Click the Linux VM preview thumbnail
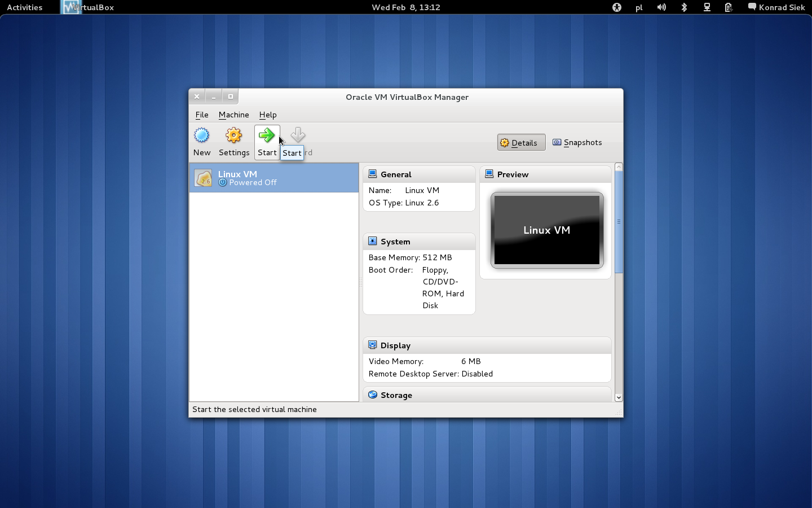Image resolution: width=812 pixels, height=508 pixels. tap(547, 230)
